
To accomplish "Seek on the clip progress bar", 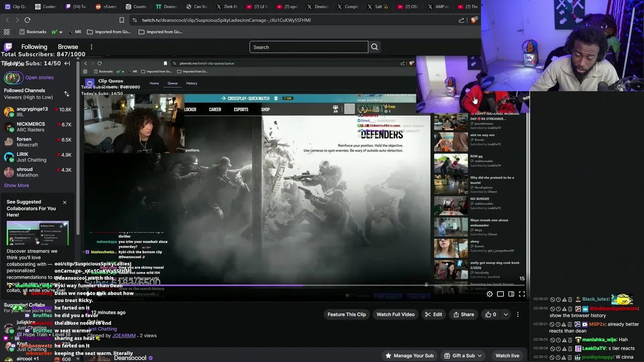I will (x=305, y=286).
